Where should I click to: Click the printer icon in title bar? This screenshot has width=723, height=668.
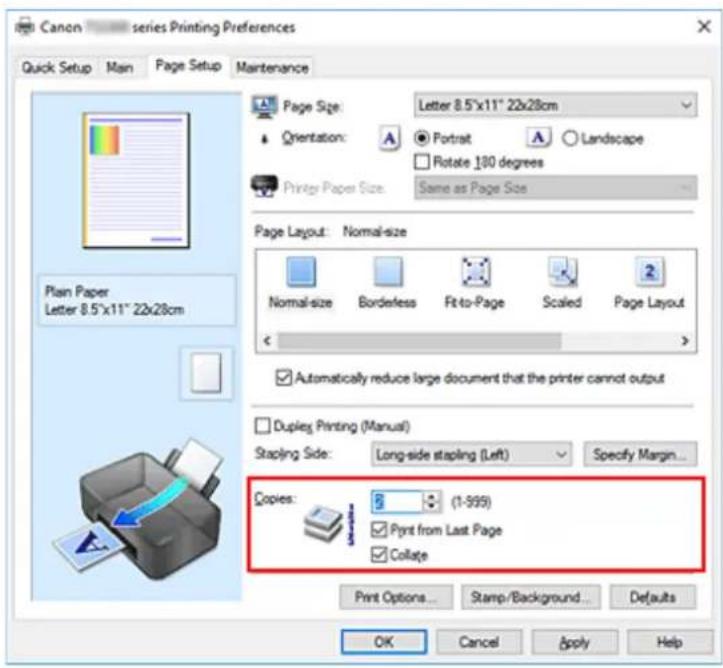25,26
